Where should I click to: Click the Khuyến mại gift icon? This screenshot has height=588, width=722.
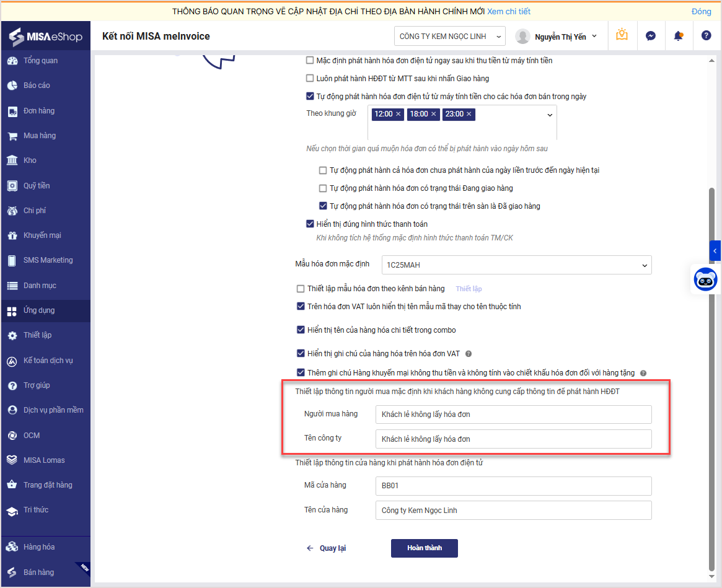tap(12, 235)
